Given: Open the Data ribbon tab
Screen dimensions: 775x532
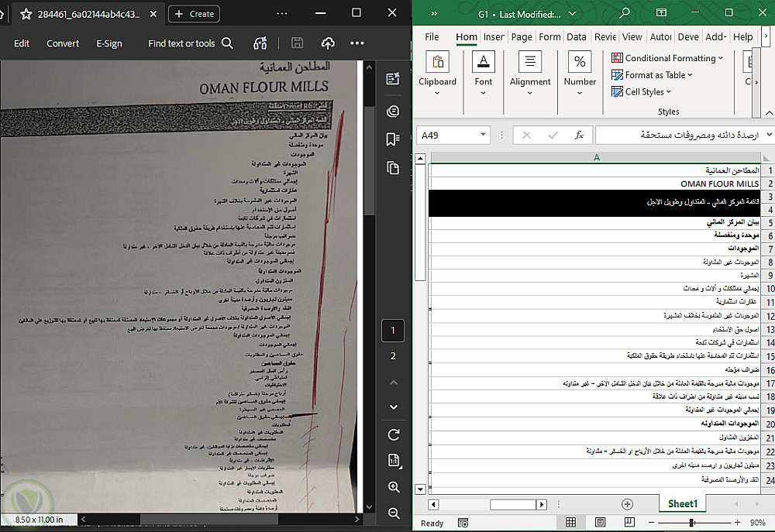Looking at the screenshot, I should click(x=577, y=37).
